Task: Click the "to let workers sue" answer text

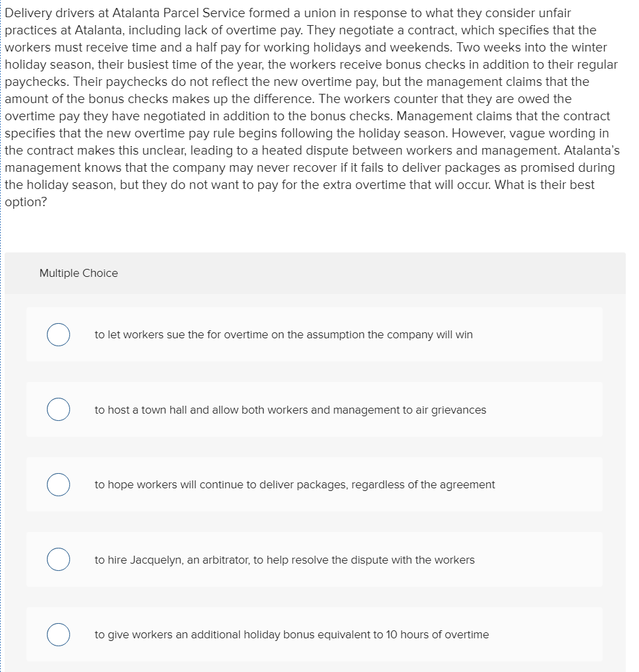Action: click(283, 334)
